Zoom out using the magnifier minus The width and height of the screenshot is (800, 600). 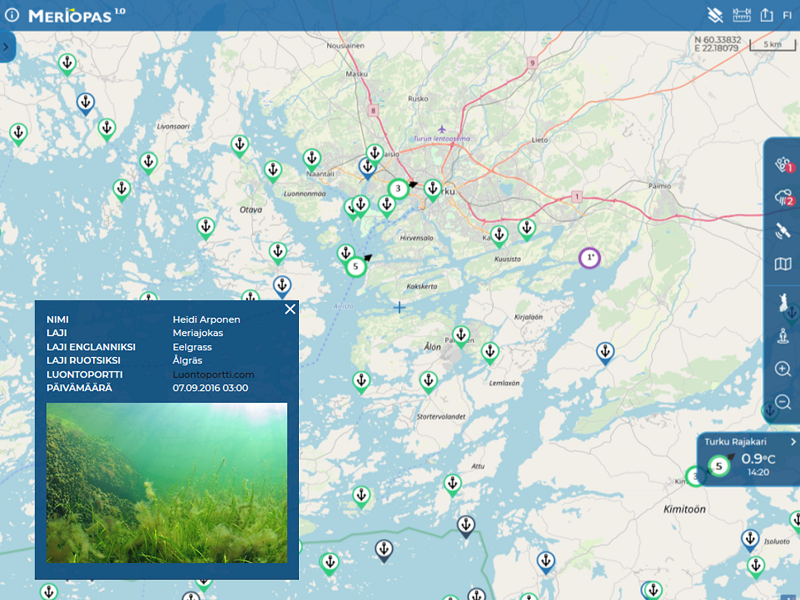pyautogui.click(x=783, y=402)
